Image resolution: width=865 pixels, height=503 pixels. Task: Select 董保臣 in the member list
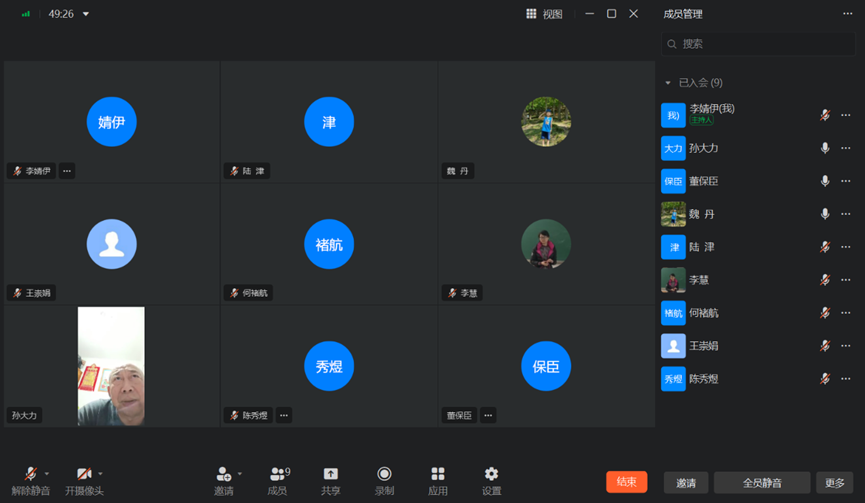[x=704, y=181]
